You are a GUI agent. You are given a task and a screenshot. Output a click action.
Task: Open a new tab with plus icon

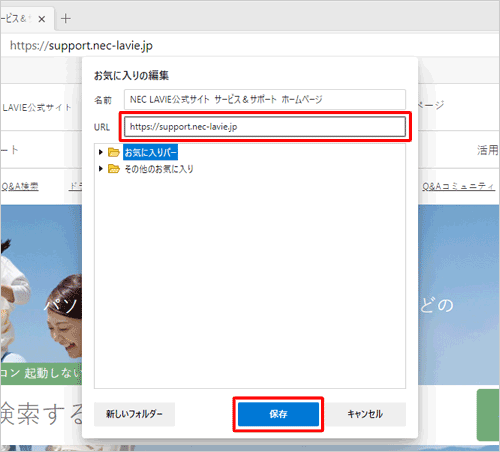click(x=66, y=19)
